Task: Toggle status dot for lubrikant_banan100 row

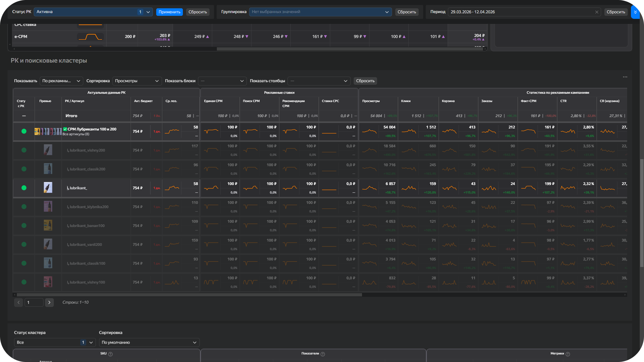Action: 24,225
